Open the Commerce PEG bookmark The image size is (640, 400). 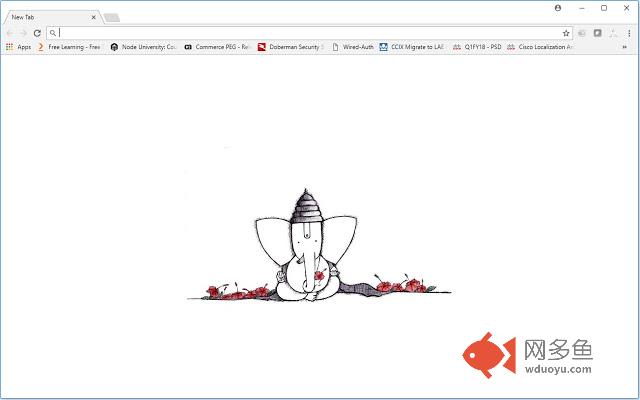click(217, 47)
